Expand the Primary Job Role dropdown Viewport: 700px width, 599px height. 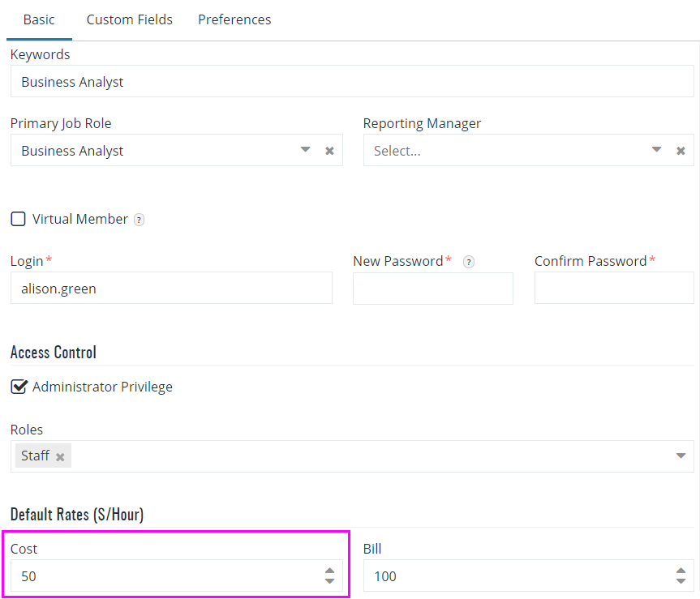305,149
